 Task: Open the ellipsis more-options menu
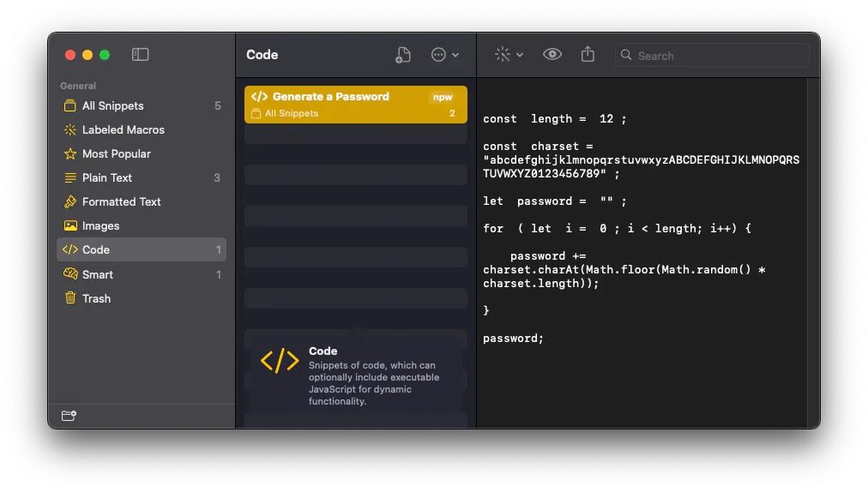[x=444, y=55]
